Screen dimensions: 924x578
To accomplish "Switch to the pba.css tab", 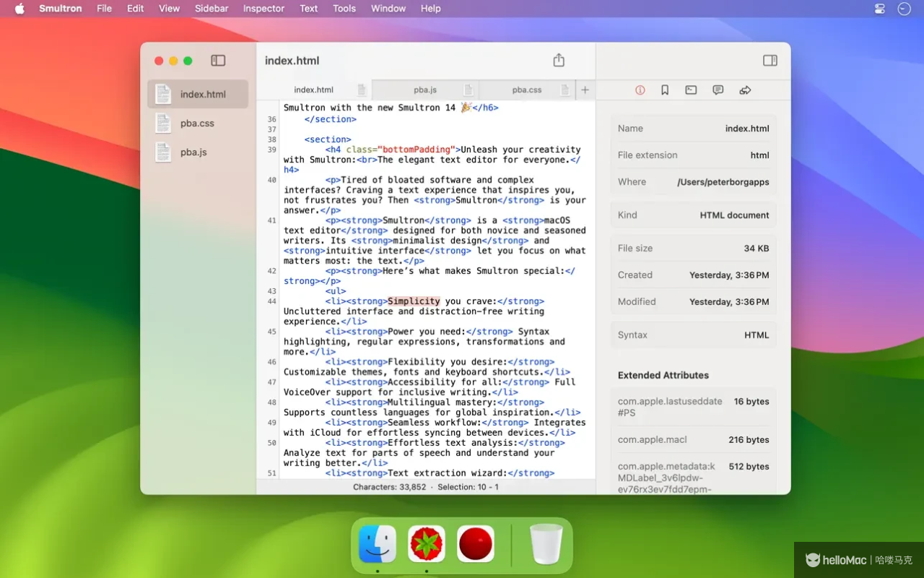I will click(x=527, y=90).
